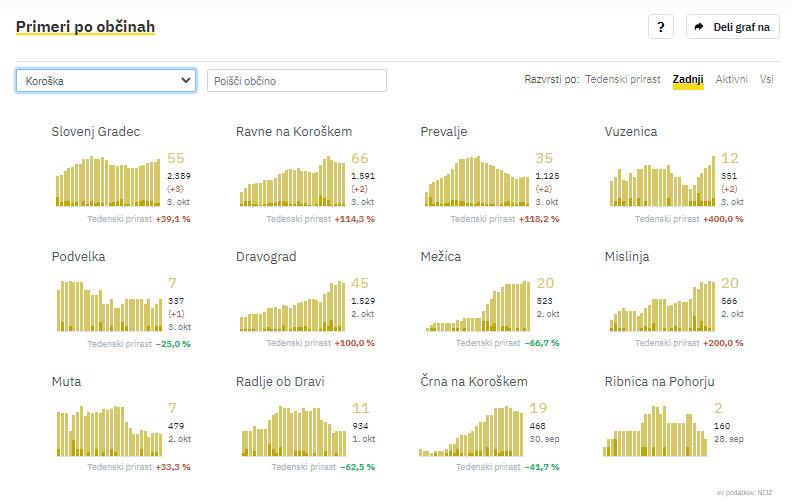Viewport: 792px width, 501px height.
Task: Click the Vuzenica bar chart
Action: [x=661, y=181]
